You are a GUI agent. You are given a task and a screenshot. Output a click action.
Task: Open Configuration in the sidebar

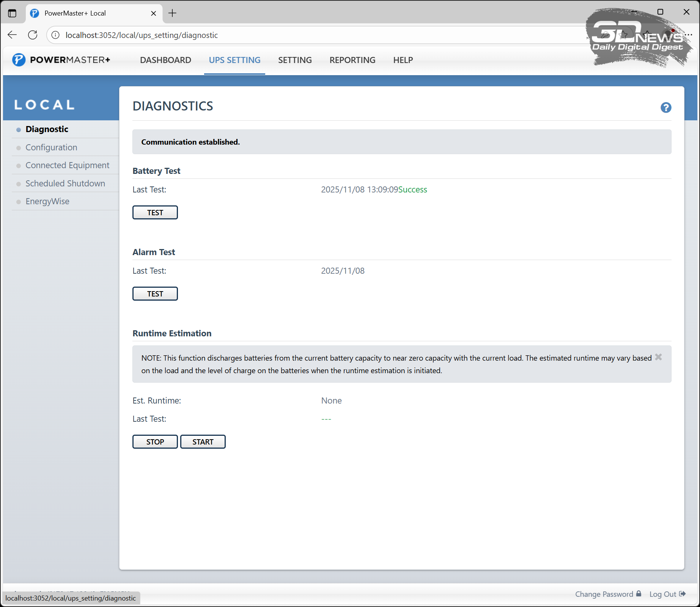pyautogui.click(x=51, y=147)
